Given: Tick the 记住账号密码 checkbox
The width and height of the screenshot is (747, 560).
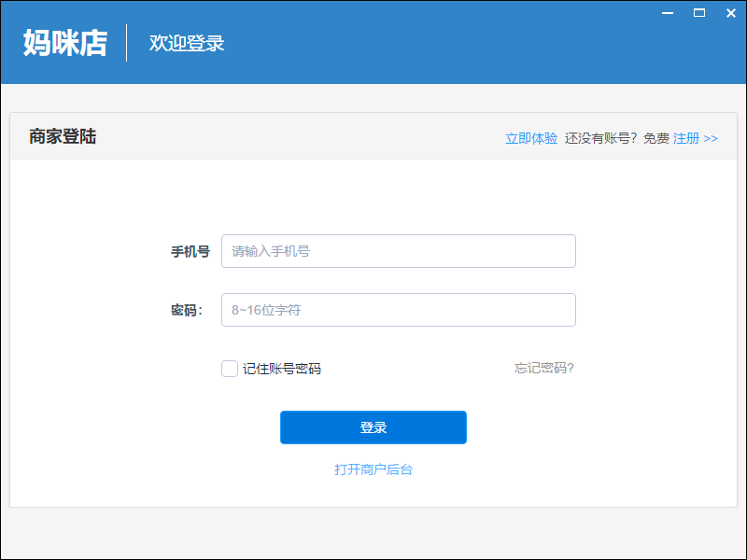Looking at the screenshot, I should [x=230, y=369].
